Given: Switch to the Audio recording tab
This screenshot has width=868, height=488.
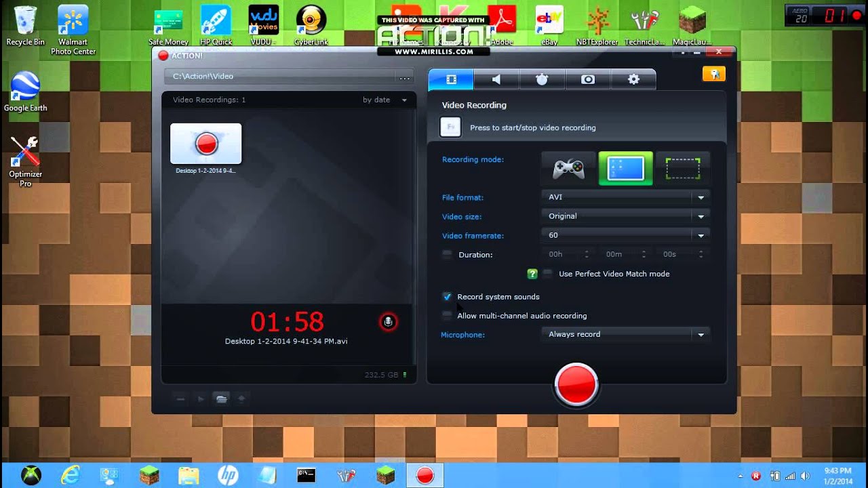Looking at the screenshot, I should 496,79.
